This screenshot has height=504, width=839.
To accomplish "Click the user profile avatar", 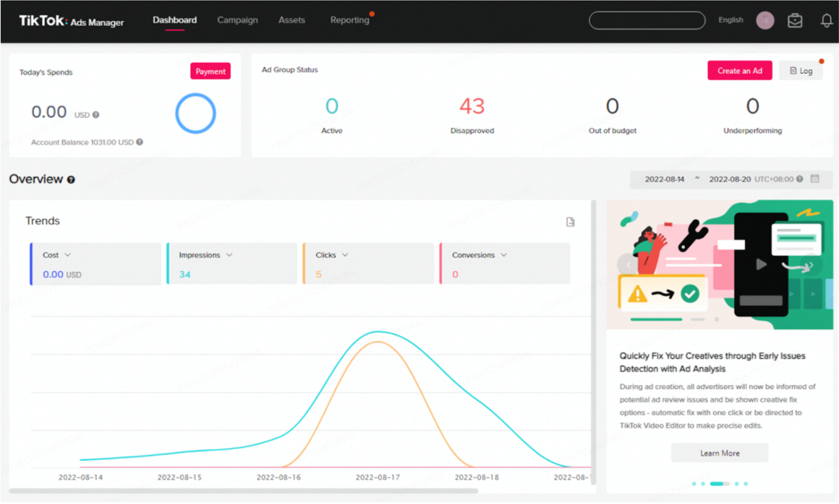I will pyautogui.click(x=765, y=20).
